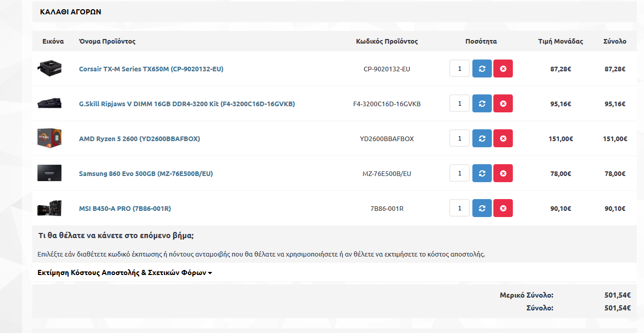This screenshot has height=333, width=644.
Task: Remove AMD Ryzen 5 2600 from cart
Action: click(503, 139)
